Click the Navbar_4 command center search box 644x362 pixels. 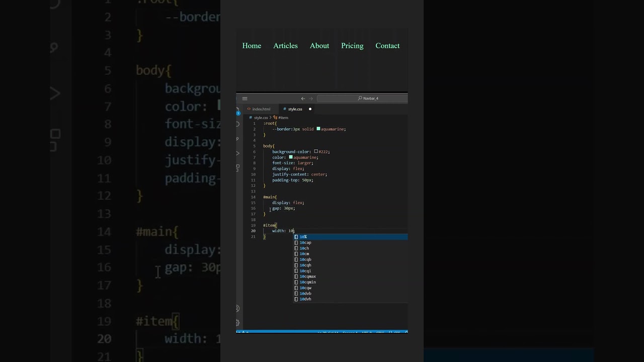[x=362, y=99]
